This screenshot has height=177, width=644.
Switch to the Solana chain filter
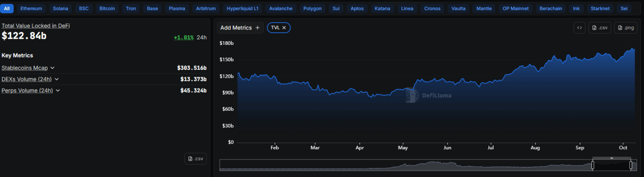(x=60, y=8)
